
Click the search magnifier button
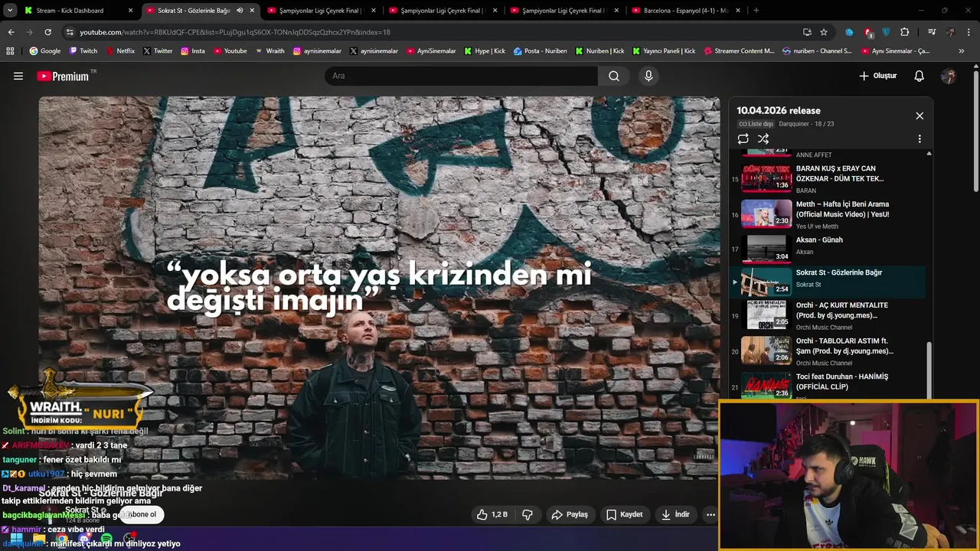(x=614, y=76)
